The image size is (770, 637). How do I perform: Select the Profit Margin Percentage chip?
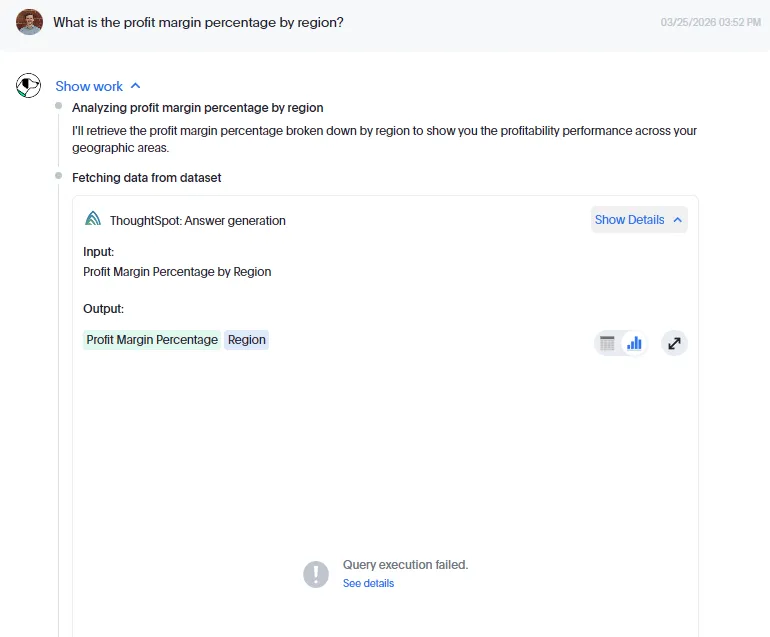[x=152, y=340]
